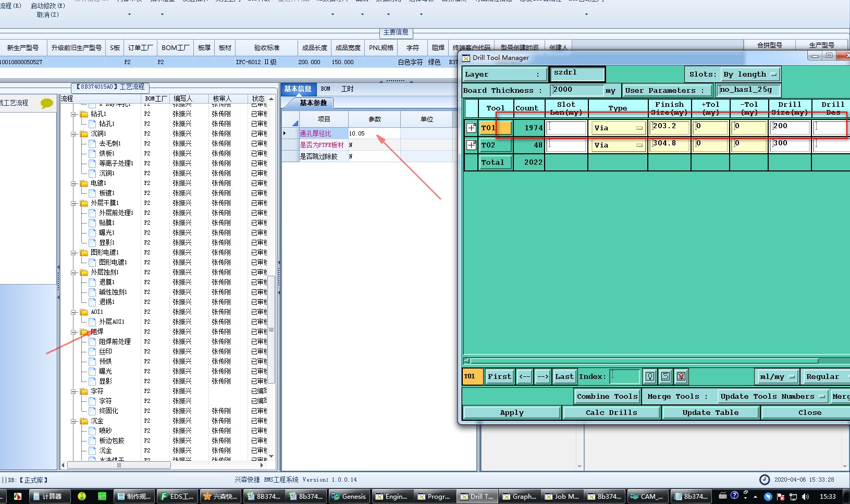This screenshot has width=850, height=504.
Task: Open the Graph taskbar item
Action: tap(519, 496)
